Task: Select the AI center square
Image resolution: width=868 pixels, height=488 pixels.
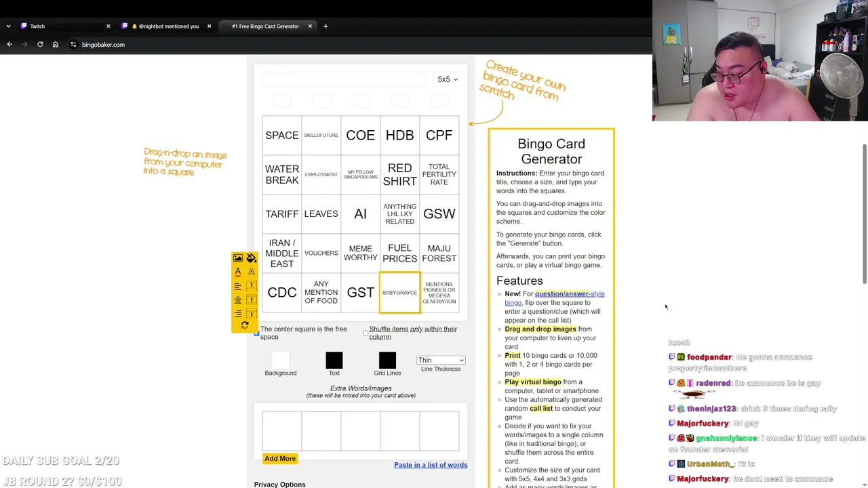Action: [361, 214]
